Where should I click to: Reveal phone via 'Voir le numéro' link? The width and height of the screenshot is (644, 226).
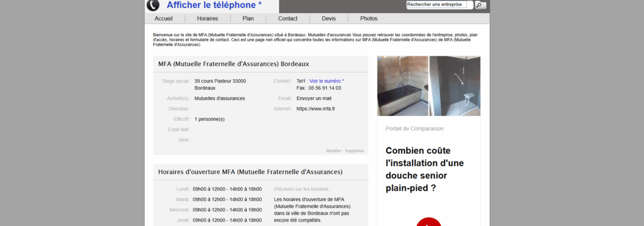(x=327, y=81)
